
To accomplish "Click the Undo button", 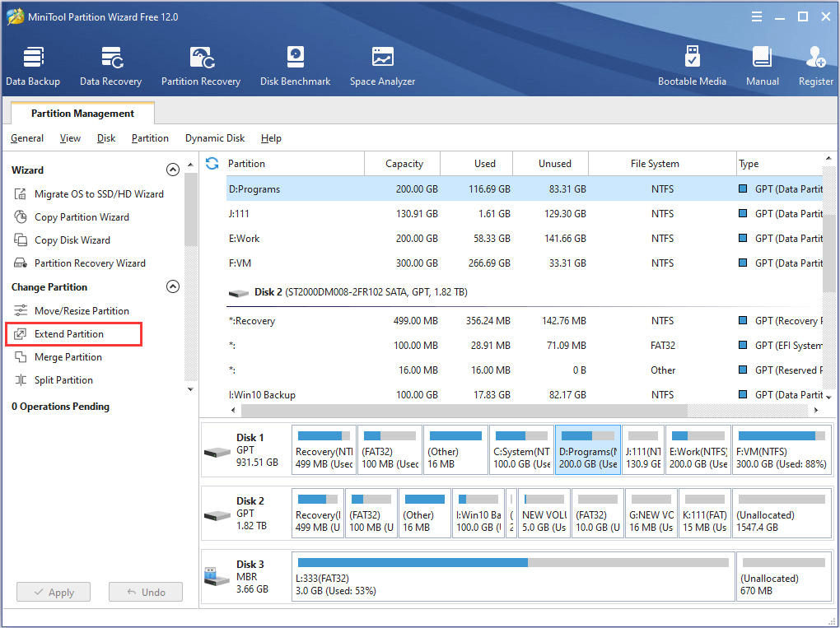I will [146, 592].
